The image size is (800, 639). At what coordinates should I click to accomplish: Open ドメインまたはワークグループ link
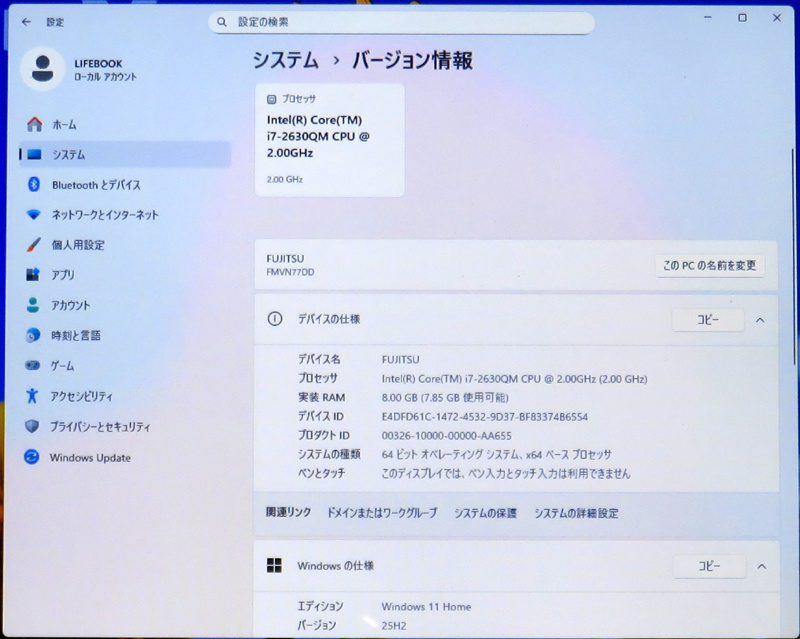[x=382, y=513]
